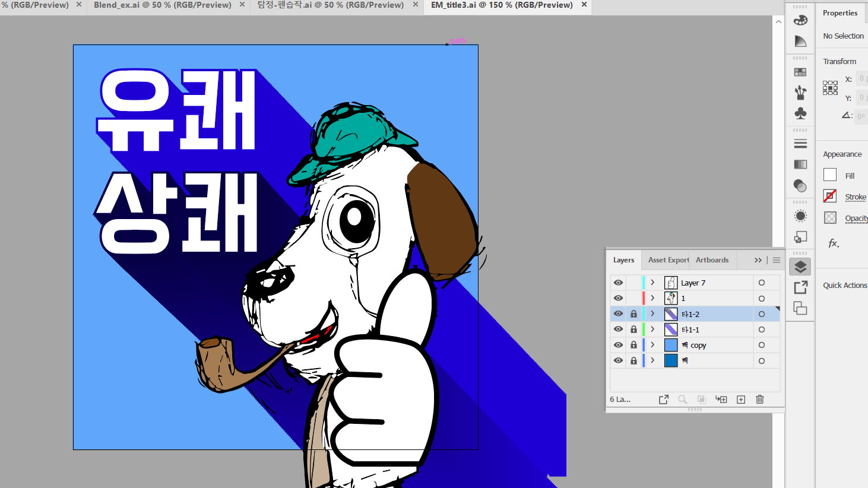Lock Layer 7 via empty lock box

coord(633,283)
